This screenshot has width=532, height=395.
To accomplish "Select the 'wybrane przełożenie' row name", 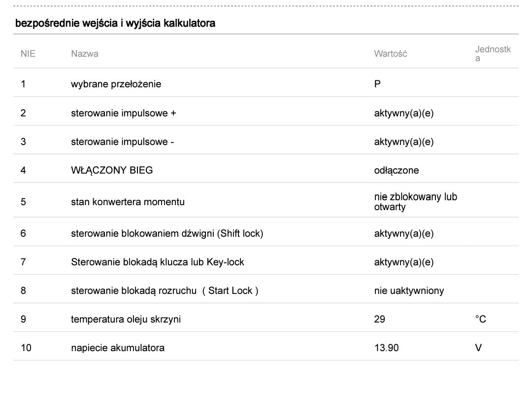I will [116, 84].
